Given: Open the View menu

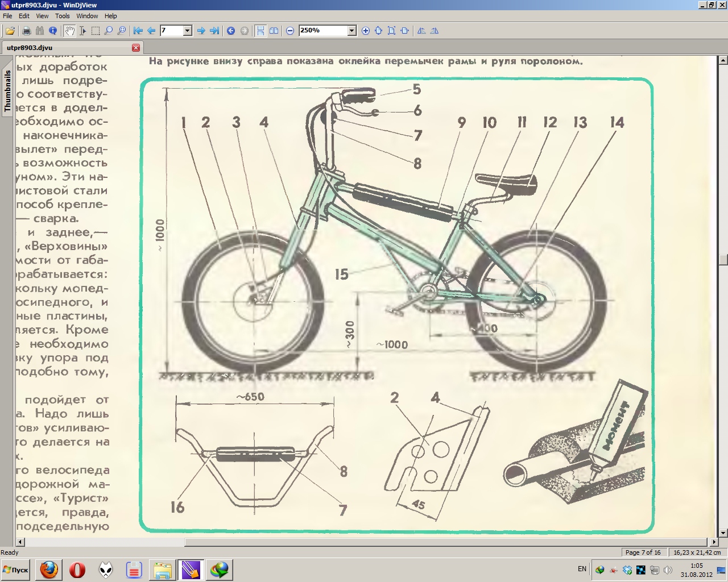Looking at the screenshot, I should pyautogui.click(x=42, y=16).
